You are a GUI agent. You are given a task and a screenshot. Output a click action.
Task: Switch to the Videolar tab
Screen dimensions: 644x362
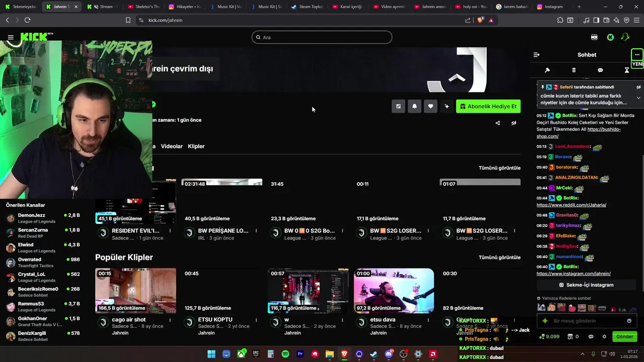coord(172,146)
